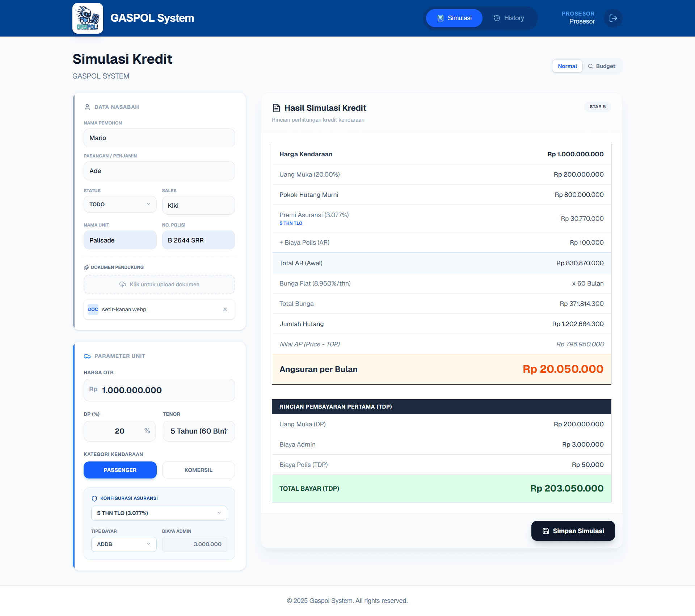The height and width of the screenshot is (616, 695).
Task: Click the shield icon at Konfigurasi Asuransi
Action: (x=94, y=498)
